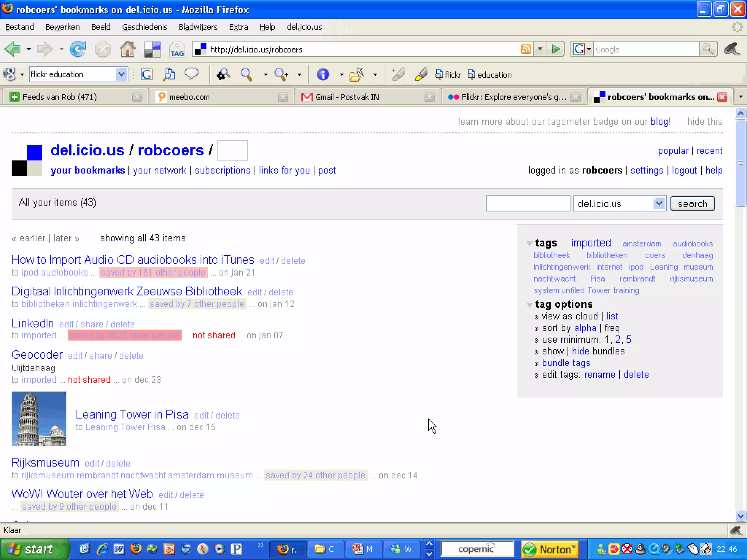
Task: Click the Leaning Tower of Pisa thumbnail
Action: (x=39, y=419)
